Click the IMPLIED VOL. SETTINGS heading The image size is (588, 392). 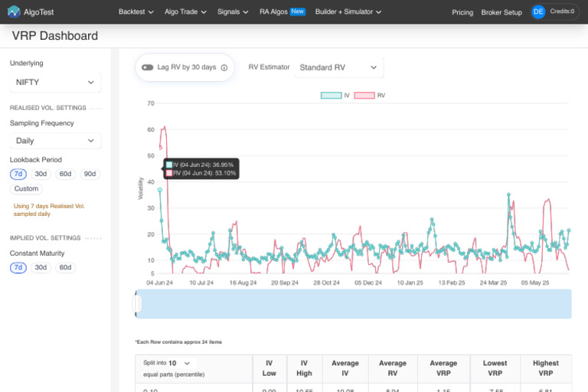tap(45, 238)
